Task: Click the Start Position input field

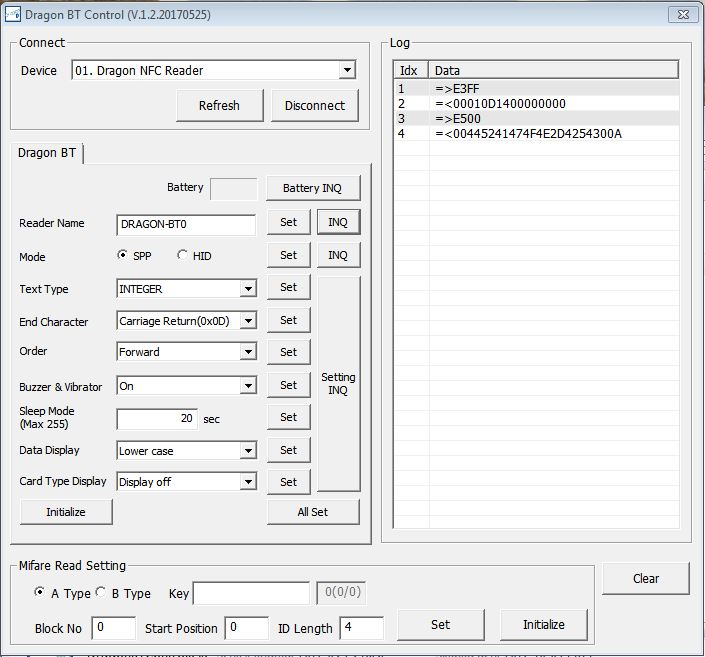Action: 247,628
